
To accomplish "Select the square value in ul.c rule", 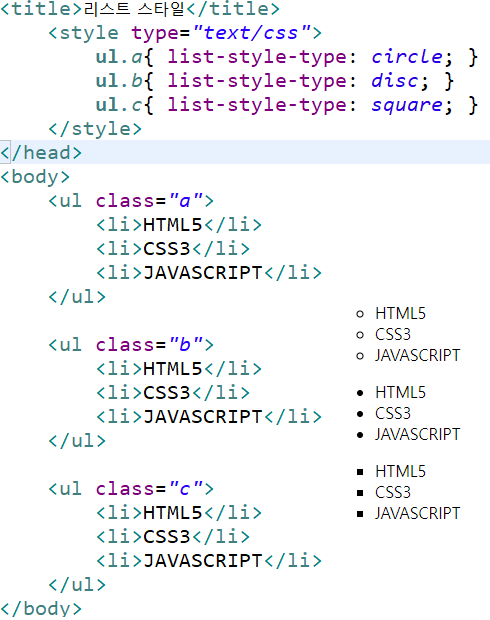I will (x=407, y=105).
